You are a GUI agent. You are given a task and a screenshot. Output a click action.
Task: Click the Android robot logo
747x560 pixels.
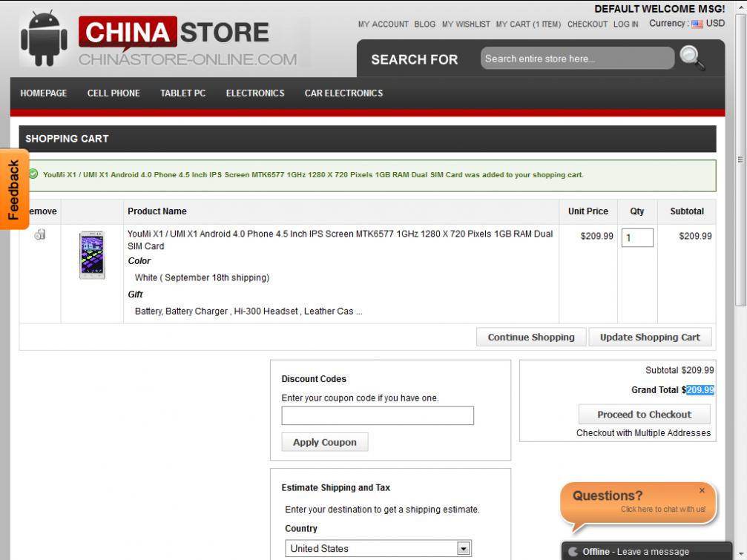click(x=44, y=39)
